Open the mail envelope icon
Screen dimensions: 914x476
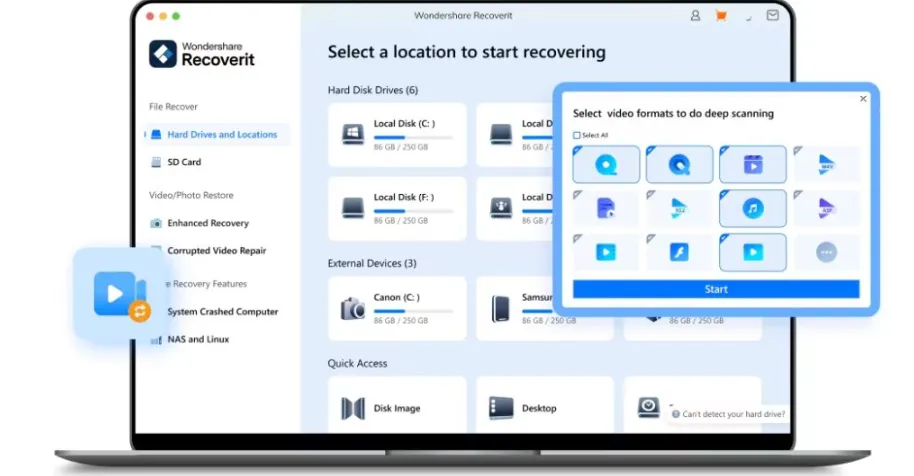point(772,16)
